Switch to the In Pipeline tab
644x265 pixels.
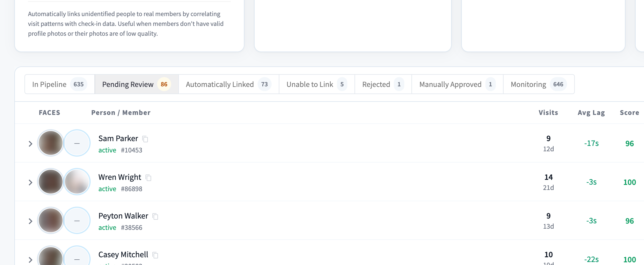[60, 84]
